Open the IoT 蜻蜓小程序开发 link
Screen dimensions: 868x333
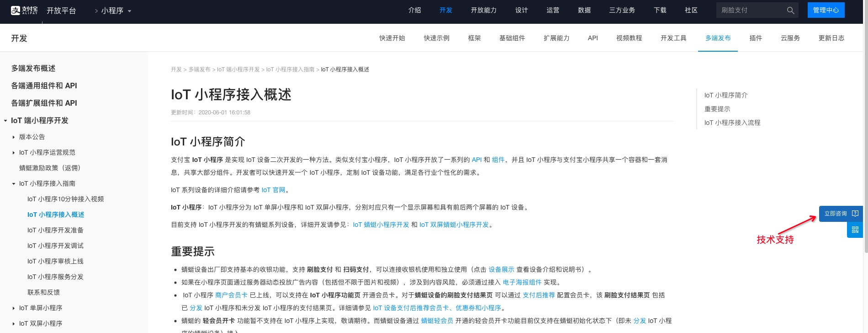381,225
